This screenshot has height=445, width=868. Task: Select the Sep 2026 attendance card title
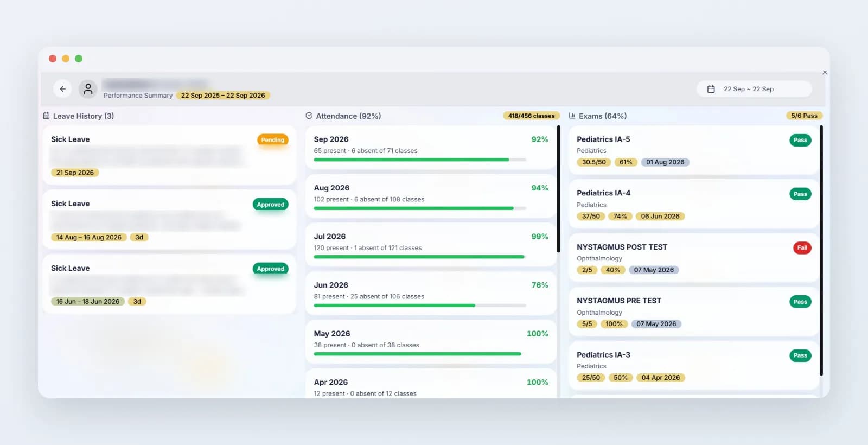(331, 139)
